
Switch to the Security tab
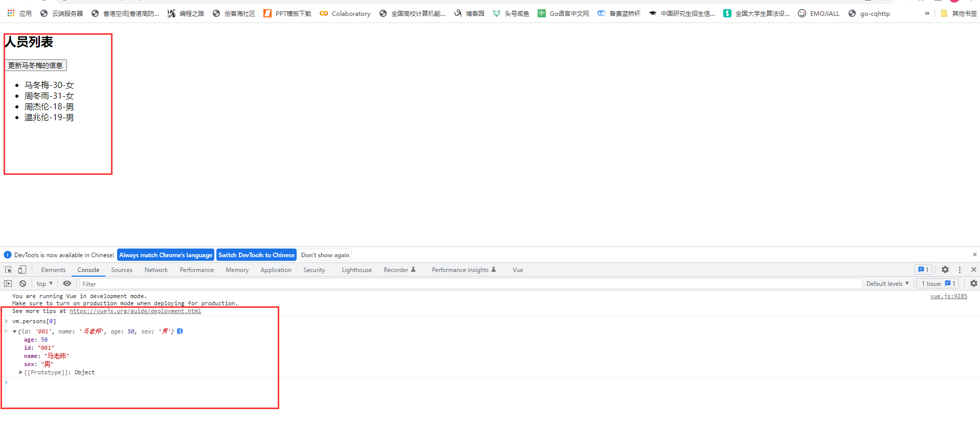(314, 269)
